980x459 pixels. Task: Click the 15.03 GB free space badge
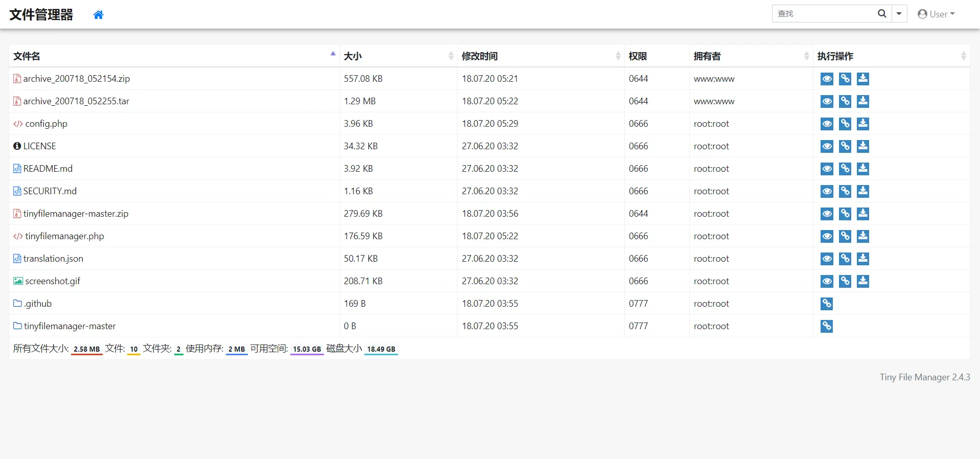tap(307, 350)
